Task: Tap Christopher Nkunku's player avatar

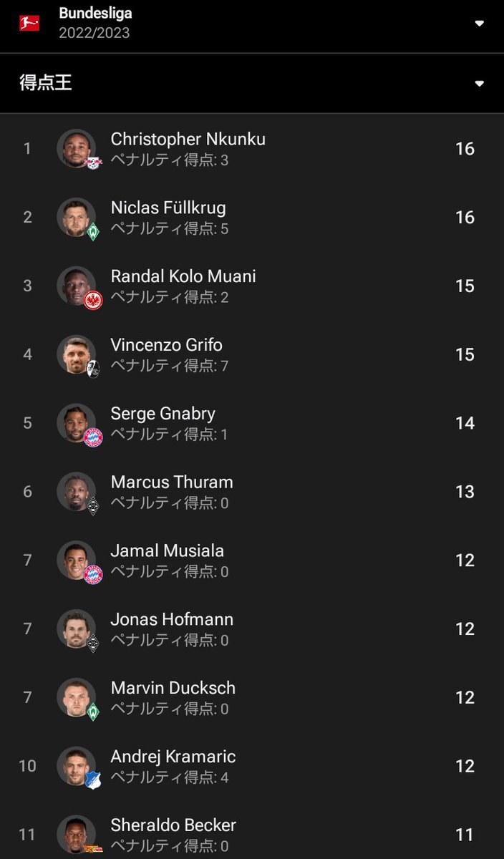Action: click(76, 148)
